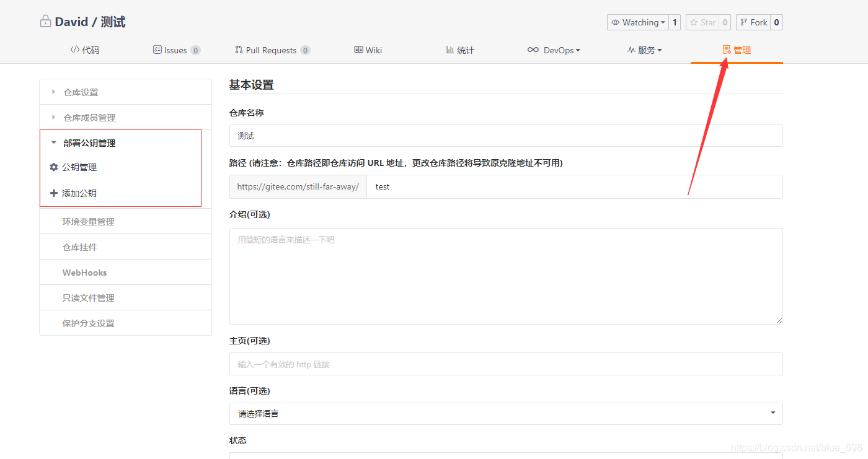868x459 pixels.
Task: Click the eye icon on Watching button
Action: pyautogui.click(x=616, y=22)
